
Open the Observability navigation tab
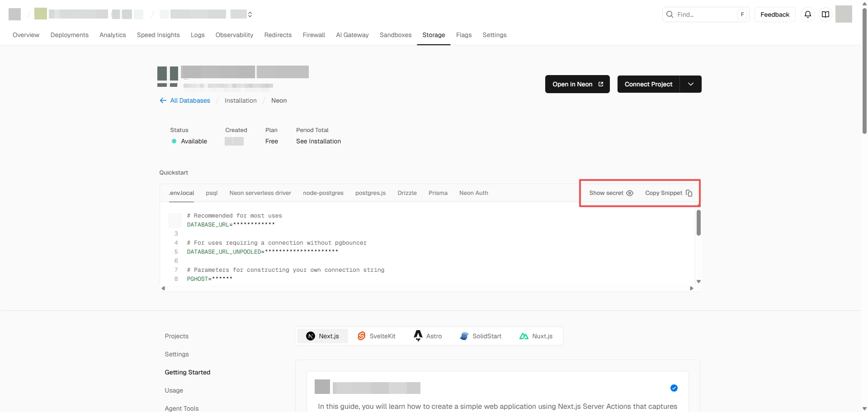coord(234,35)
